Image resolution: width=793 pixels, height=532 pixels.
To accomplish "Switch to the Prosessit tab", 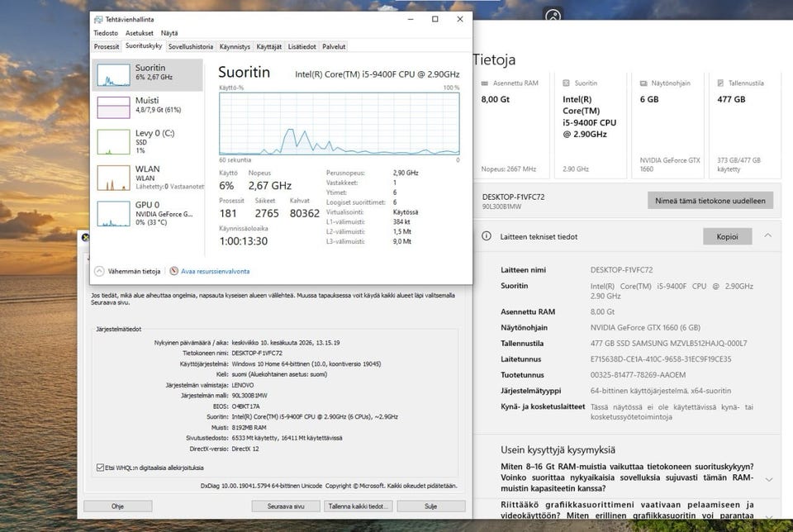I will (x=107, y=46).
